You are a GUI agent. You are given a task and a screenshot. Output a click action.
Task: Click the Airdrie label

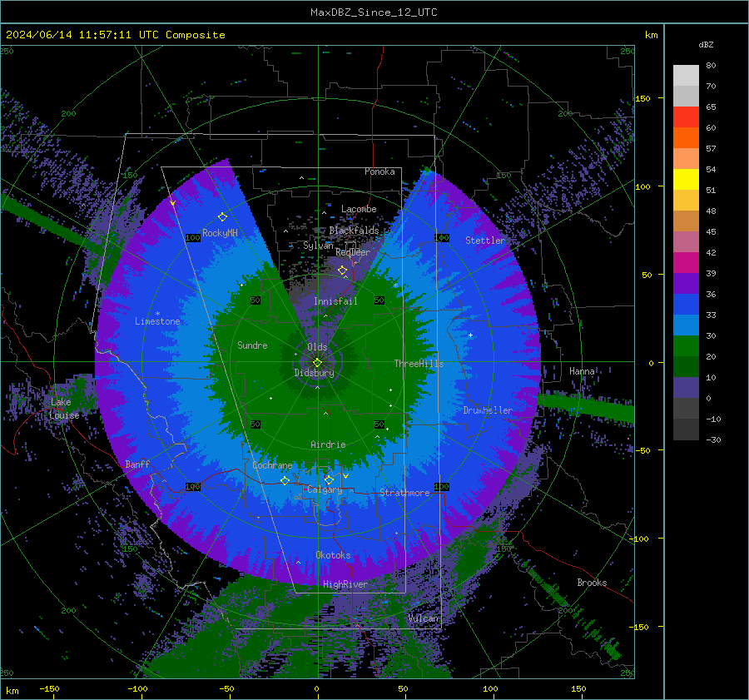point(328,444)
